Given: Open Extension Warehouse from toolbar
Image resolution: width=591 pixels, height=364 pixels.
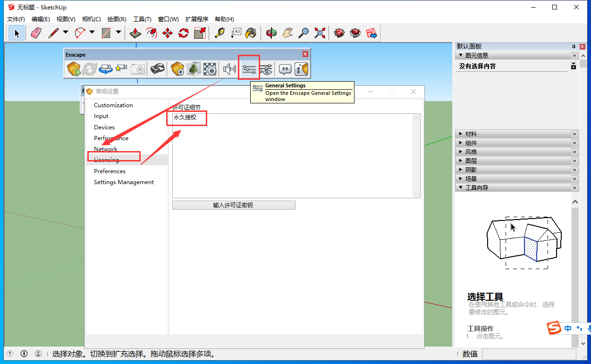Looking at the screenshot, I should click(355, 33).
